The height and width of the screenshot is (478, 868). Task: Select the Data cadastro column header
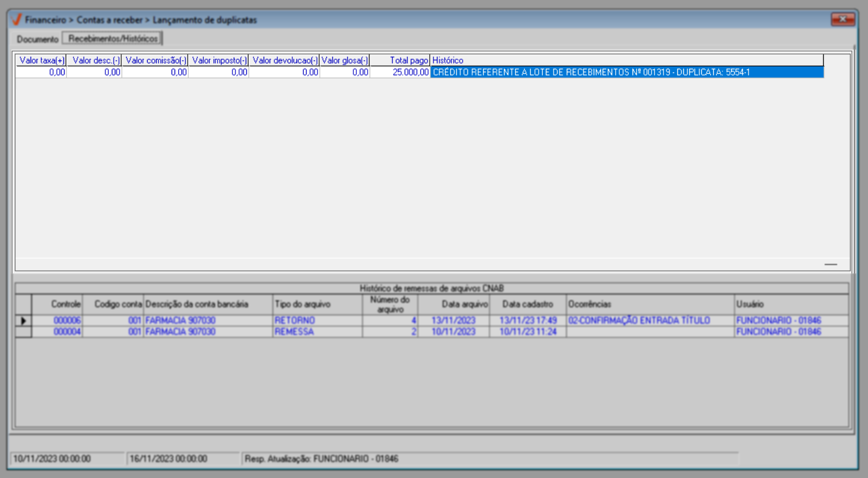coord(528,305)
